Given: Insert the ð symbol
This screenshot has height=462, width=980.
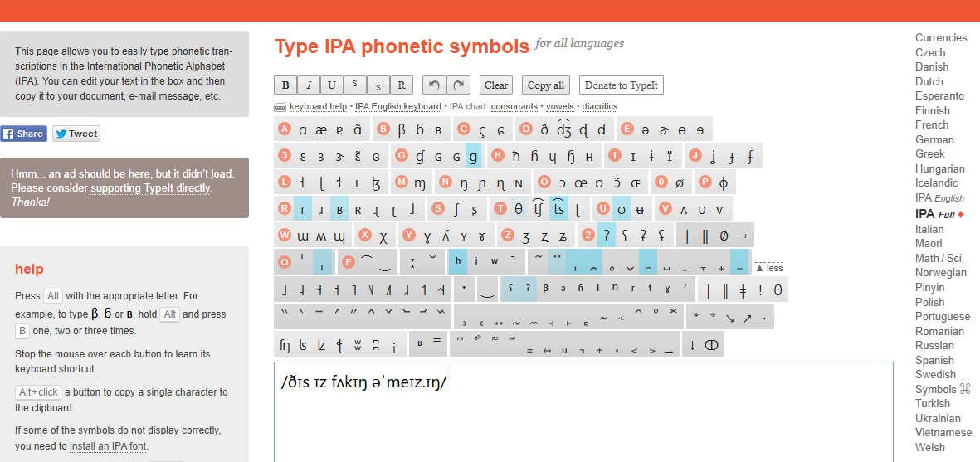Looking at the screenshot, I should (545, 129).
